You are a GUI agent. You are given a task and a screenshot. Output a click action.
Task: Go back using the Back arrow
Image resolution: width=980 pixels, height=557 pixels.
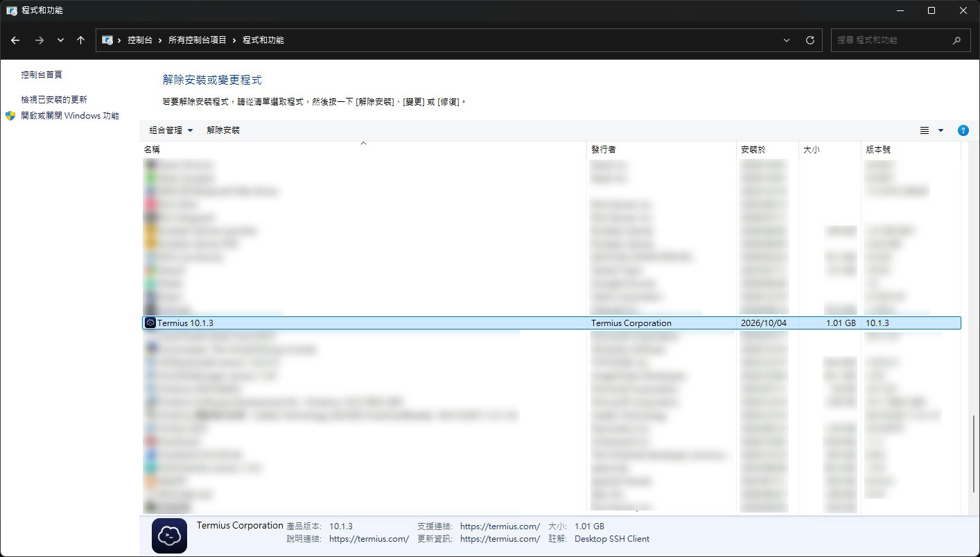(x=15, y=40)
